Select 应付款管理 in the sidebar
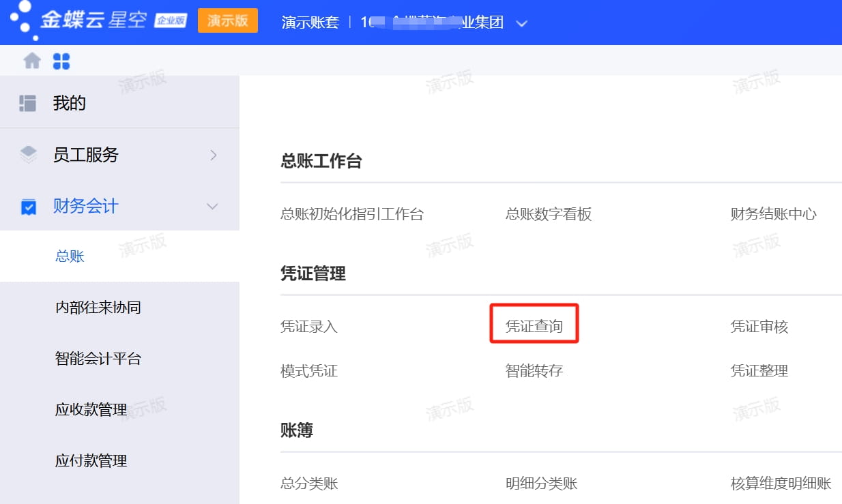 pos(91,460)
